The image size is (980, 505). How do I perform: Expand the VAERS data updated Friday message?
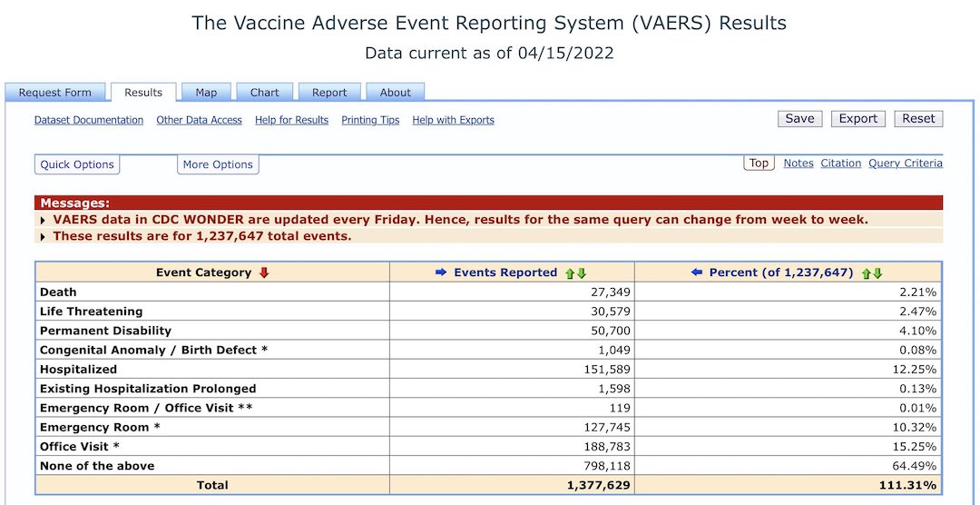[43, 221]
